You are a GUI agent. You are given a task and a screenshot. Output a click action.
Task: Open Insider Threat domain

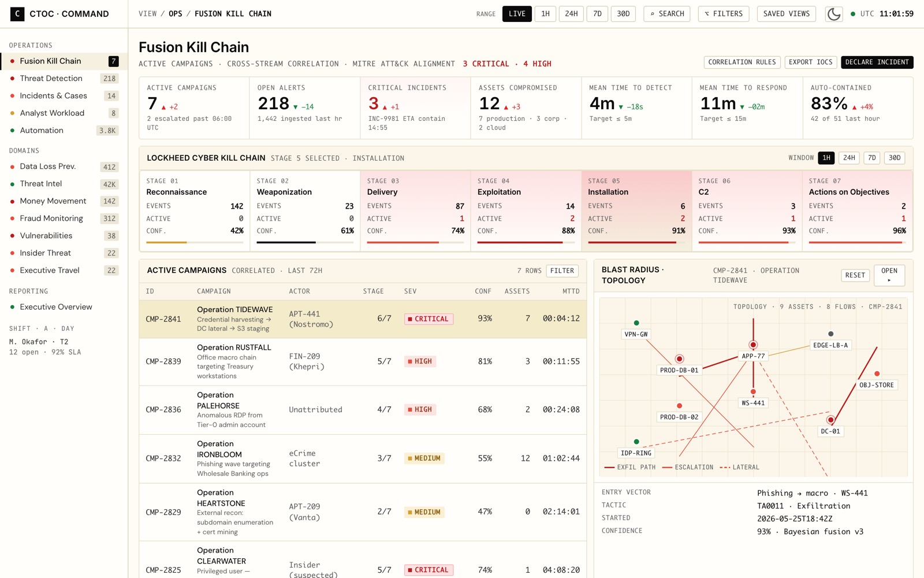tap(64, 253)
